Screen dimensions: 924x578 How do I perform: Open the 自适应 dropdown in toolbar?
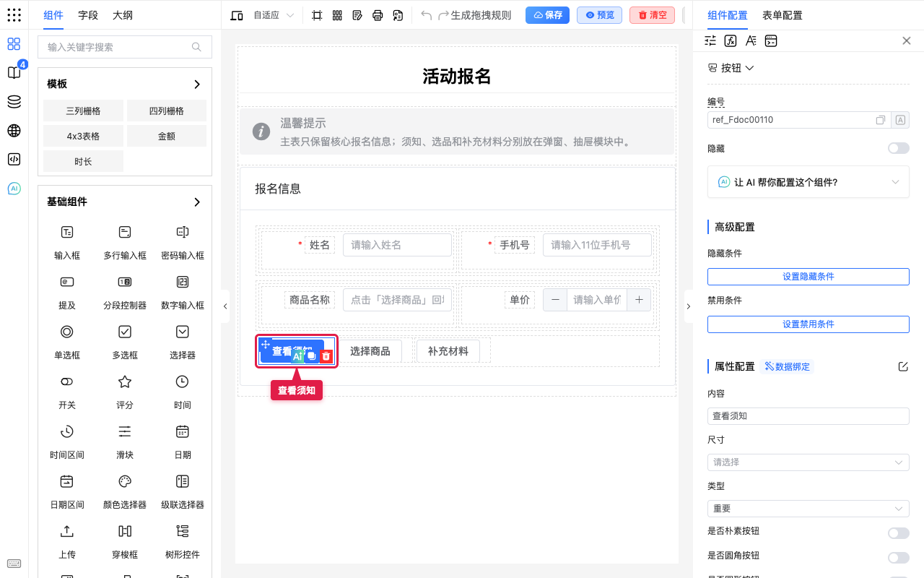(274, 15)
